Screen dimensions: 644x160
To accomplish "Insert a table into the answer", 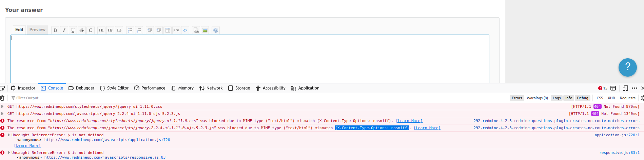I will tap(168, 30).
